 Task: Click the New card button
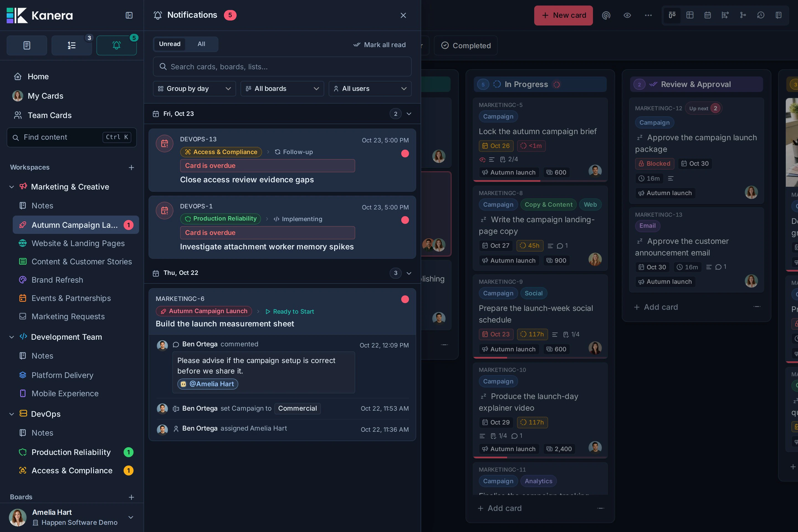click(564, 15)
